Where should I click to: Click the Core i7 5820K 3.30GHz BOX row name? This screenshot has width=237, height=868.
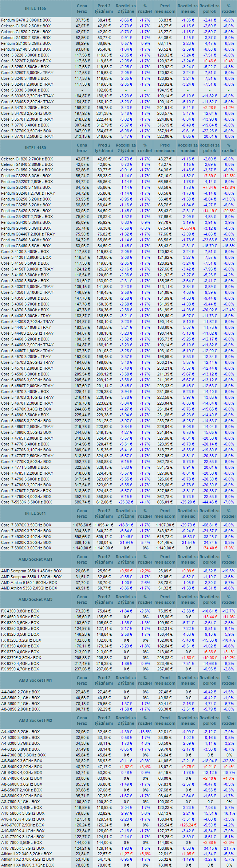tap(26, 542)
